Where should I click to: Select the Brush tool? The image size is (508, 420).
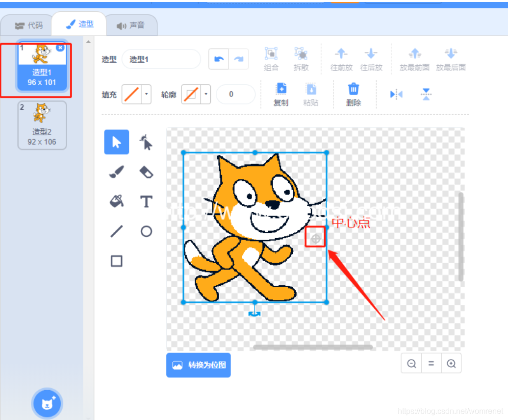click(116, 172)
